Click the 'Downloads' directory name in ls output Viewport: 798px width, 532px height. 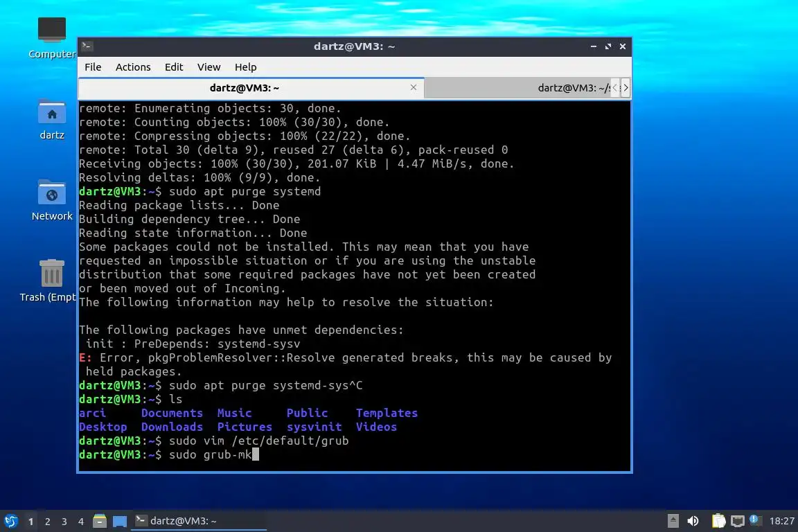coord(172,427)
